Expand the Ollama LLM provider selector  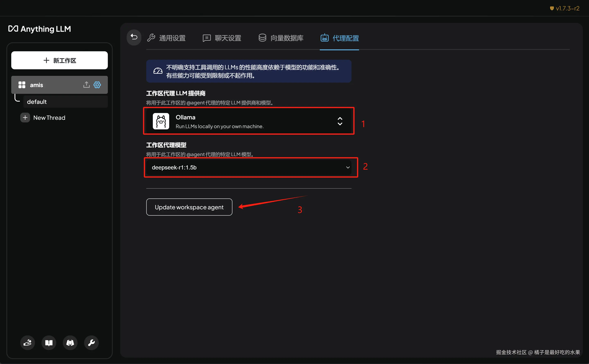coord(248,121)
